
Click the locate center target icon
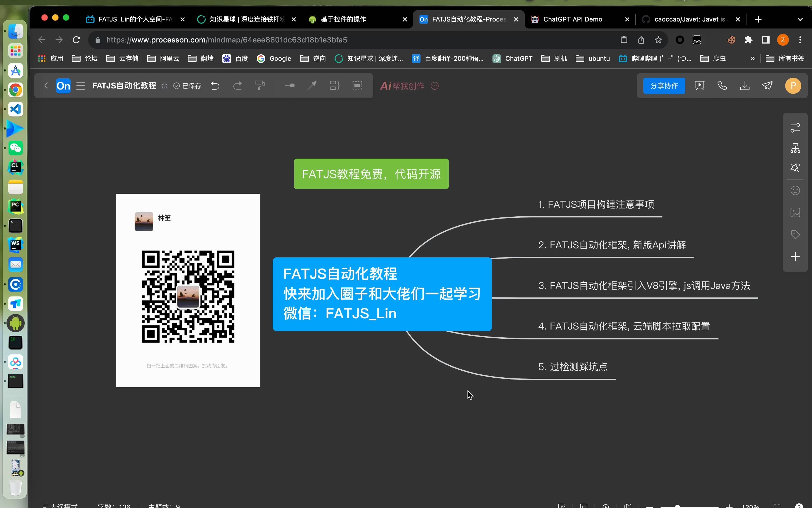click(606, 506)
